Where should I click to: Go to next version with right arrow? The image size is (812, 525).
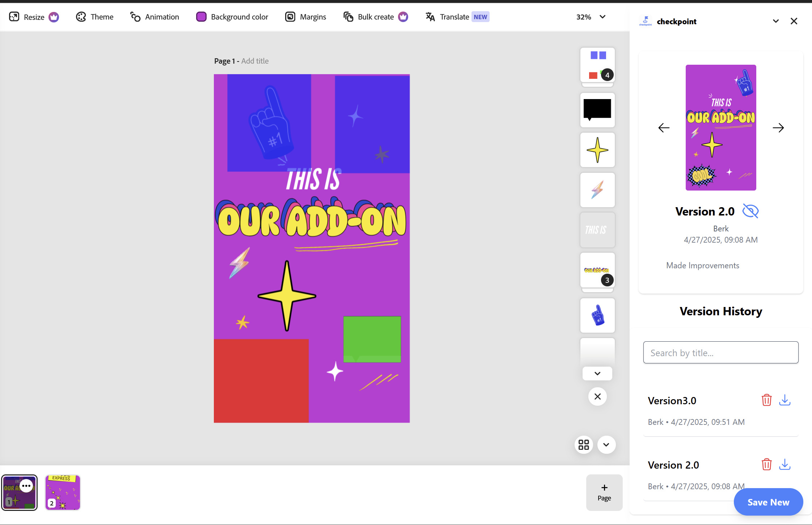point(778,128)
